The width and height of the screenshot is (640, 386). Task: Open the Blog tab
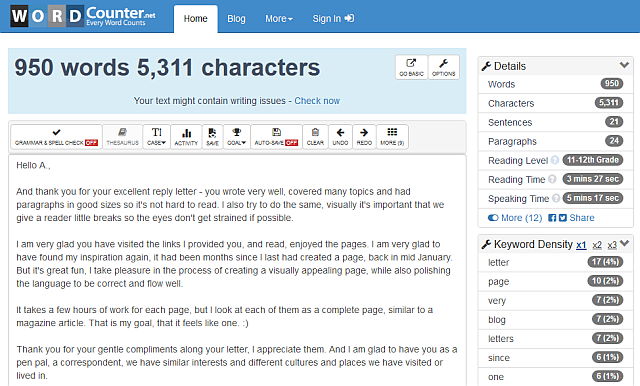(x=236, y=19)
